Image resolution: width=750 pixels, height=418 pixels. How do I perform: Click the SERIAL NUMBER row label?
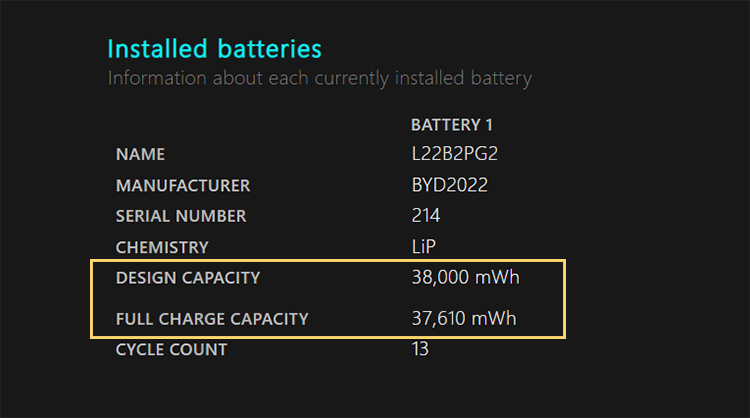[181, 216]
